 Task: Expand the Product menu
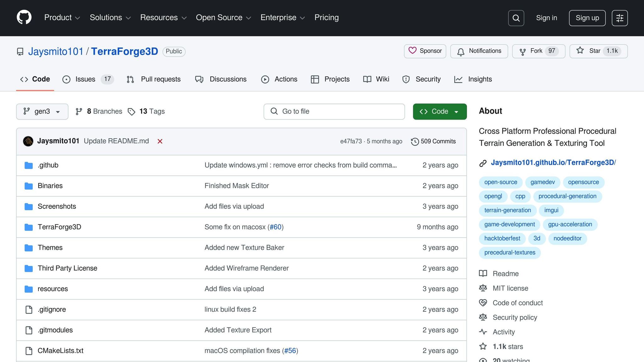click(x=62, y=18)
